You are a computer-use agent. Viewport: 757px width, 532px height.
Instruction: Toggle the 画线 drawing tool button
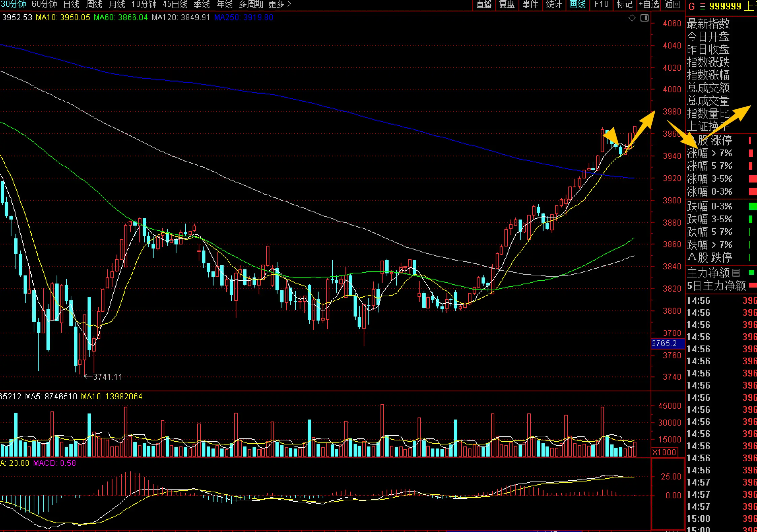tap(578, 5)
